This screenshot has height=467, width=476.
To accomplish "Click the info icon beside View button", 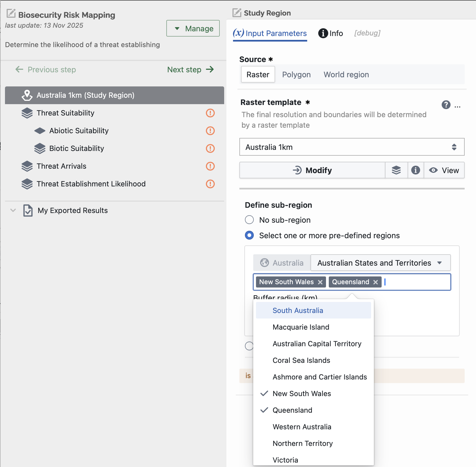I will tap(415, 170).
